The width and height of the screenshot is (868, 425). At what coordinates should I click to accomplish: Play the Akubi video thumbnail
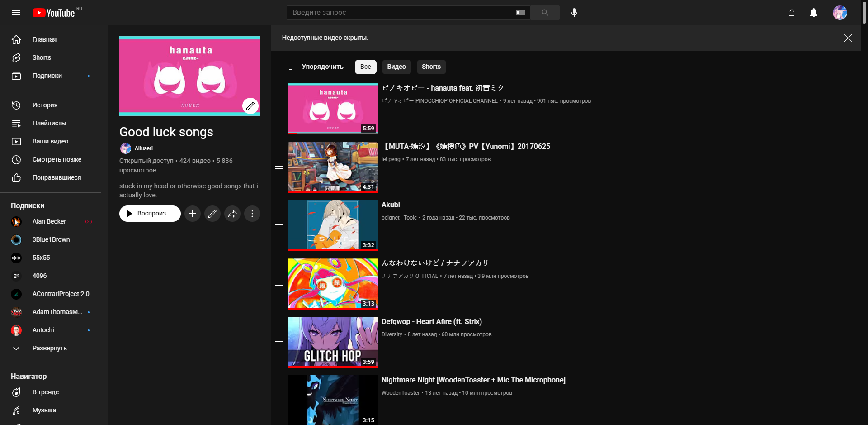[x=333, y=225]
